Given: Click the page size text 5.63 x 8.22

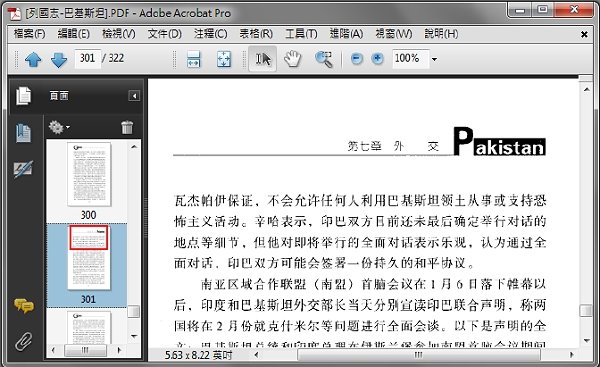Looking at the screenshot, I should [x=198, y=355].
